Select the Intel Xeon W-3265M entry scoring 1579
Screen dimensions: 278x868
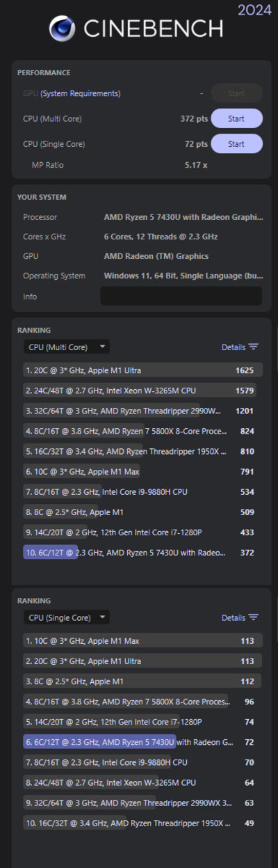coord(142,391)
